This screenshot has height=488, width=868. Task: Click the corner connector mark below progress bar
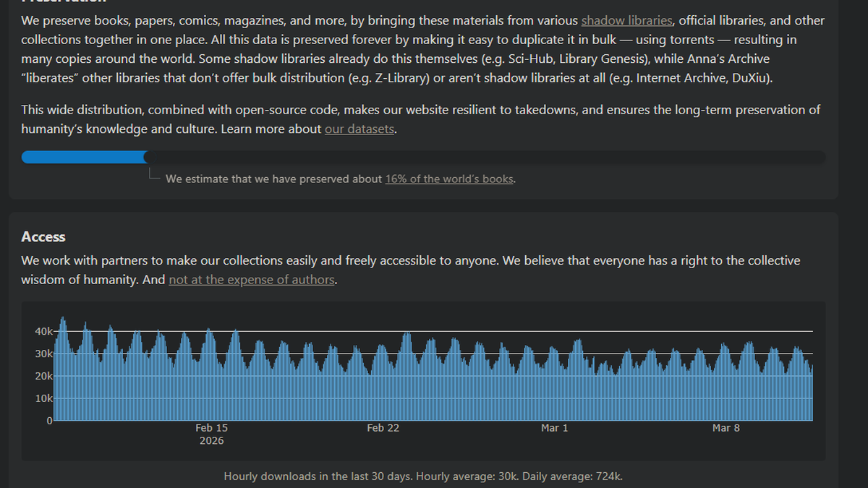pyautogui.click(x=152, y=174)
